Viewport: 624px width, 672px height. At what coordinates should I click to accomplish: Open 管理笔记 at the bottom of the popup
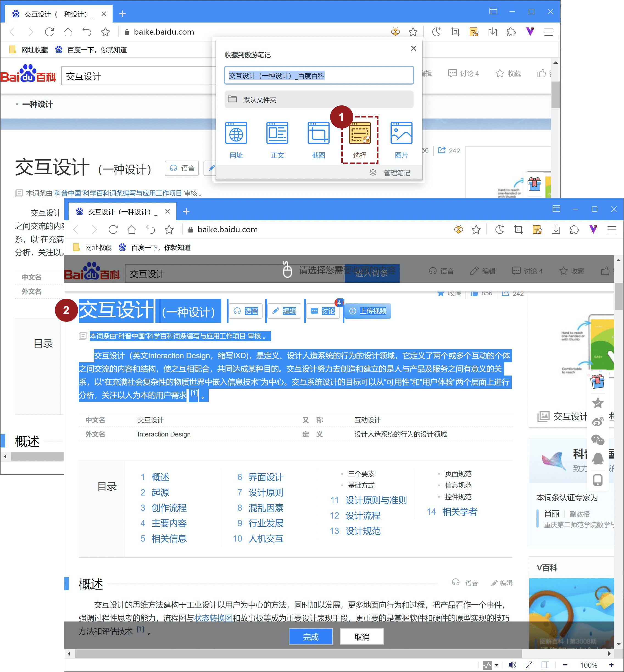(390, 172)
